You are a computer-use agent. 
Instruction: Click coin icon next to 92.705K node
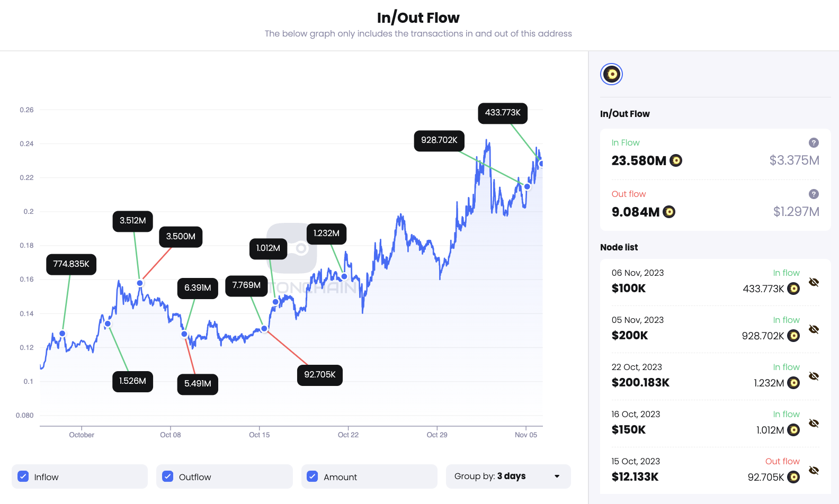coord(793,477)
